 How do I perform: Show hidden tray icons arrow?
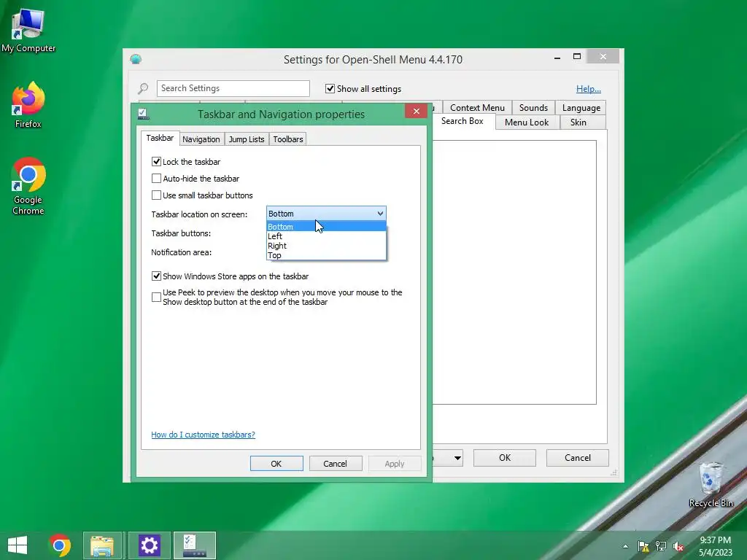625,546
